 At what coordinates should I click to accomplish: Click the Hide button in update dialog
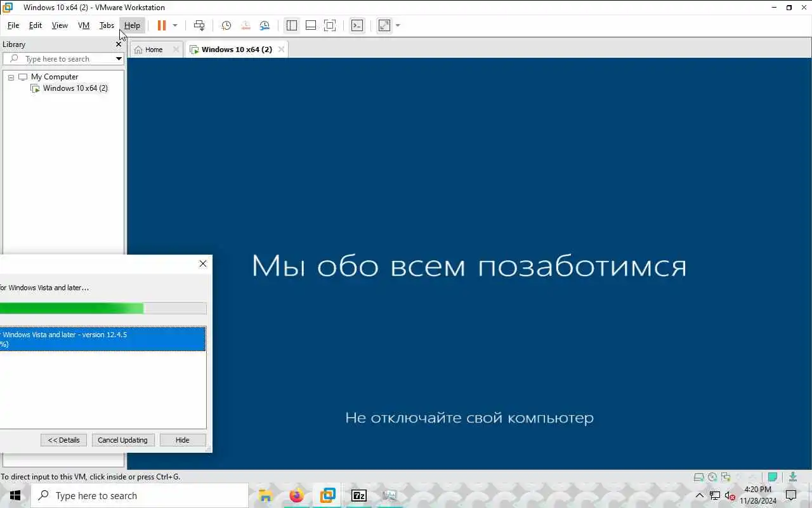click(x=183, y=440)
